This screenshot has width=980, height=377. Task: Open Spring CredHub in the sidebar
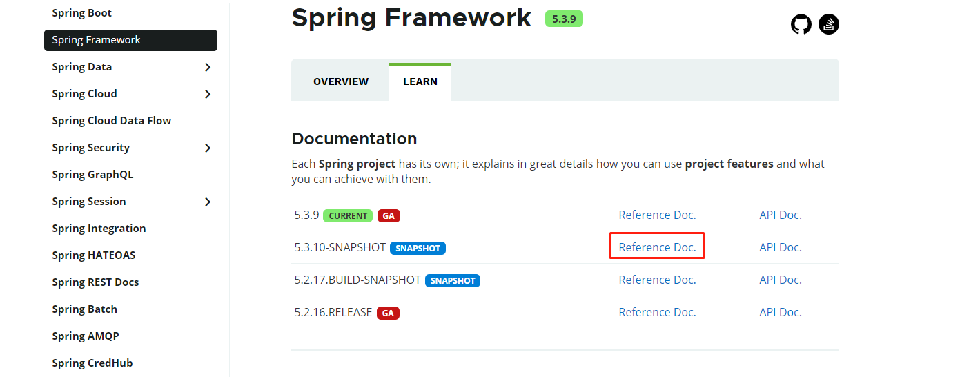coord(92,363)
